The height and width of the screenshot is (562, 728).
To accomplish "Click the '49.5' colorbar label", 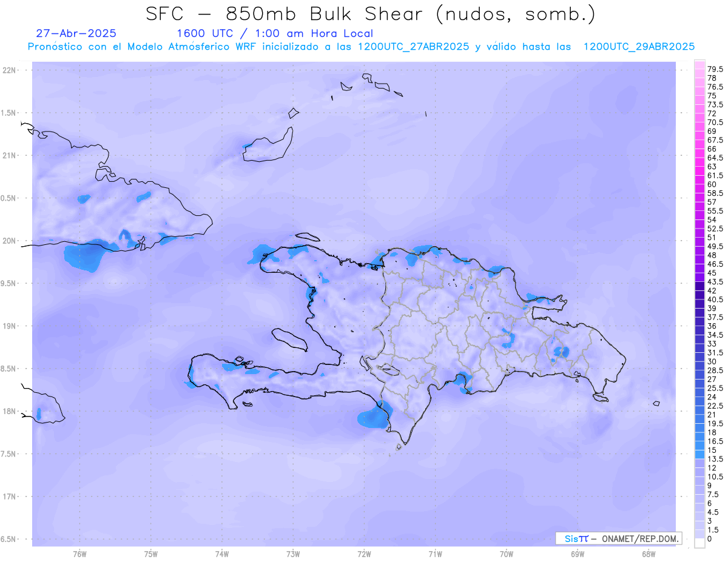I will [715, 246].
